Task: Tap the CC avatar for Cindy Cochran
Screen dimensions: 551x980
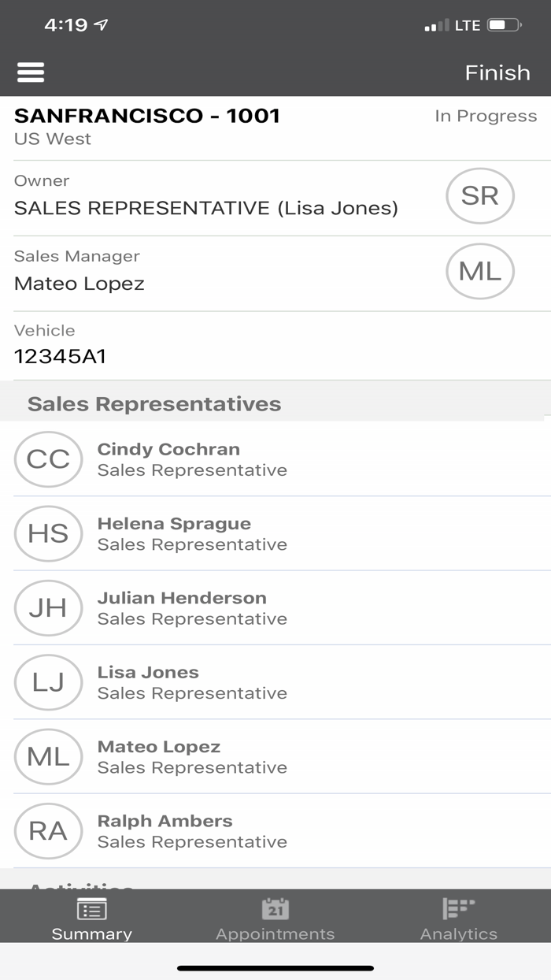Action: point(48,459)
